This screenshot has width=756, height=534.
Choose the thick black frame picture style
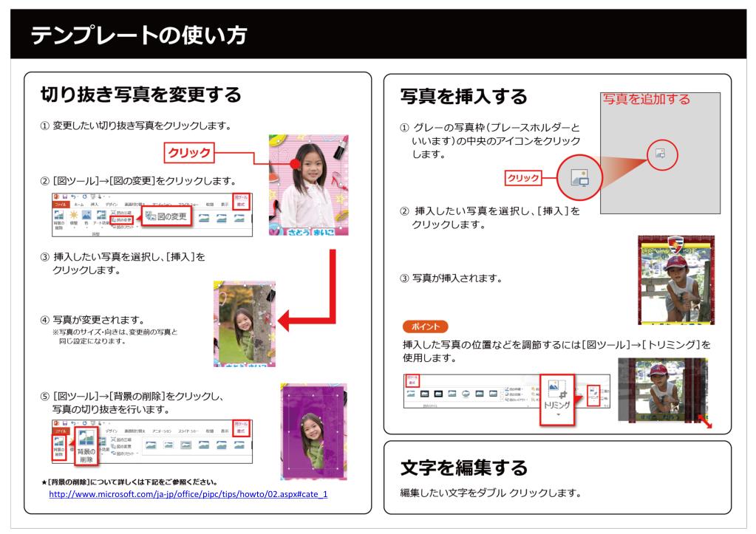click(x=438, y=394)
